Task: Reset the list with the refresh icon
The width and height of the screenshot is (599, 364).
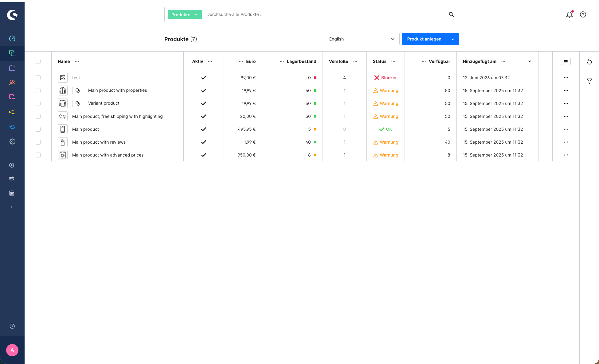Action: click(x=589, y=62)
